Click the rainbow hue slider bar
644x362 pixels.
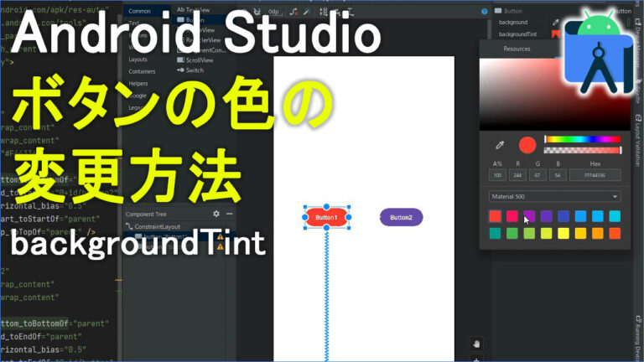point(583,140)
